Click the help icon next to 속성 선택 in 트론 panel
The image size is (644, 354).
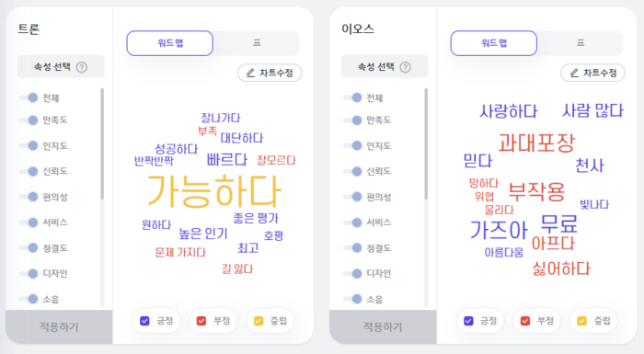(82, 67)
